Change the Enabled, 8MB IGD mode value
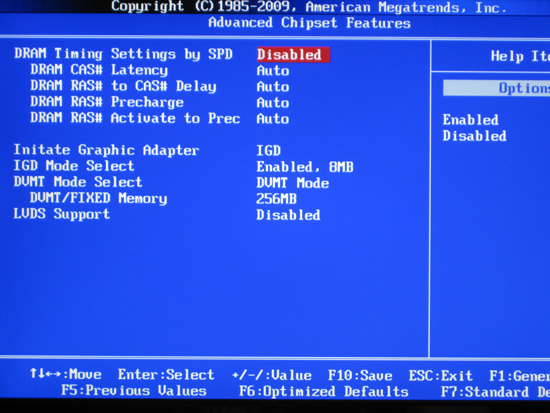The image size is (550, 413). tap(305, 167)
